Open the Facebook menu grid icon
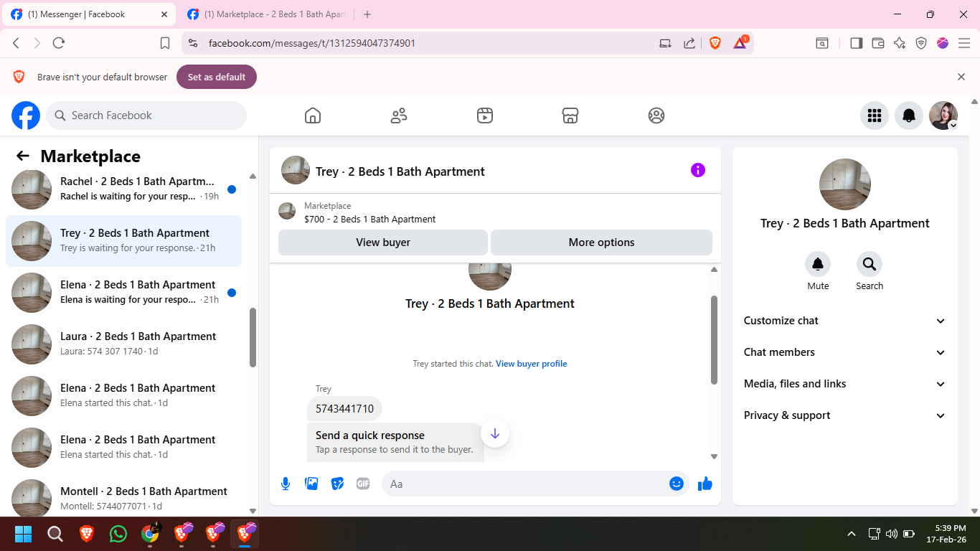980x551 pixels. 875,116
